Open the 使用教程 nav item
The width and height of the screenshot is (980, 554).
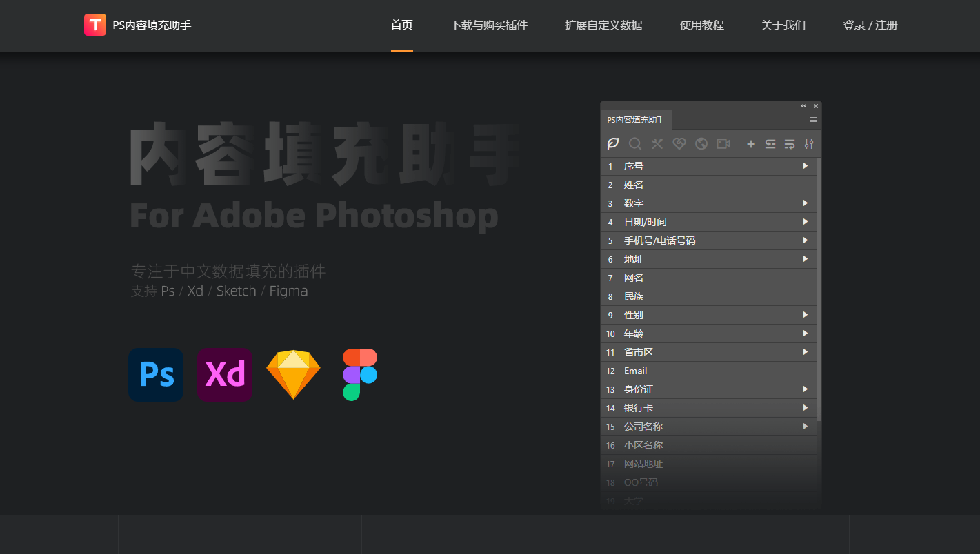(x=702, y=25)
